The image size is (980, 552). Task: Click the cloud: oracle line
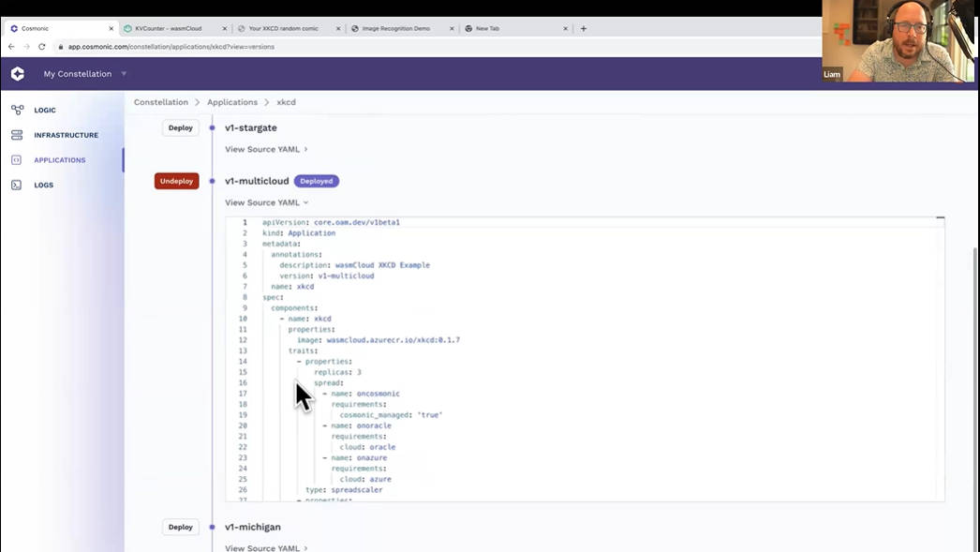(x=367, y=447)
